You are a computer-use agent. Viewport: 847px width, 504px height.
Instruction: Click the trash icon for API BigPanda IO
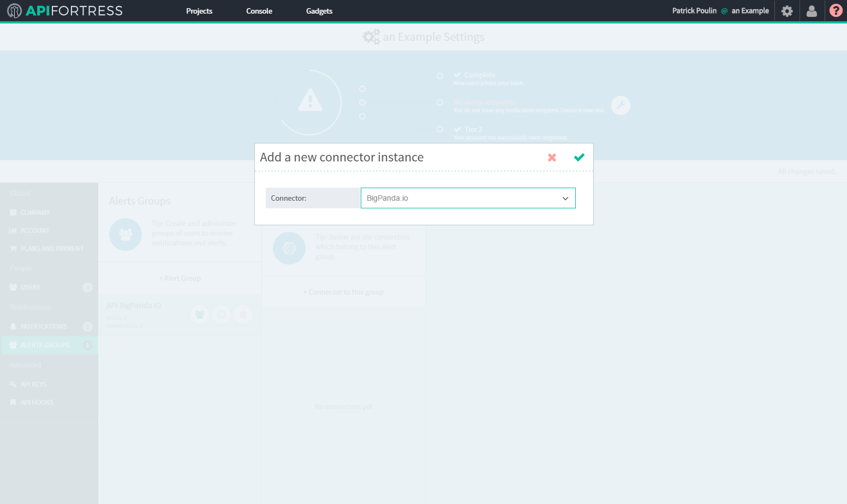pyautogui.click(x=243, y=315)
